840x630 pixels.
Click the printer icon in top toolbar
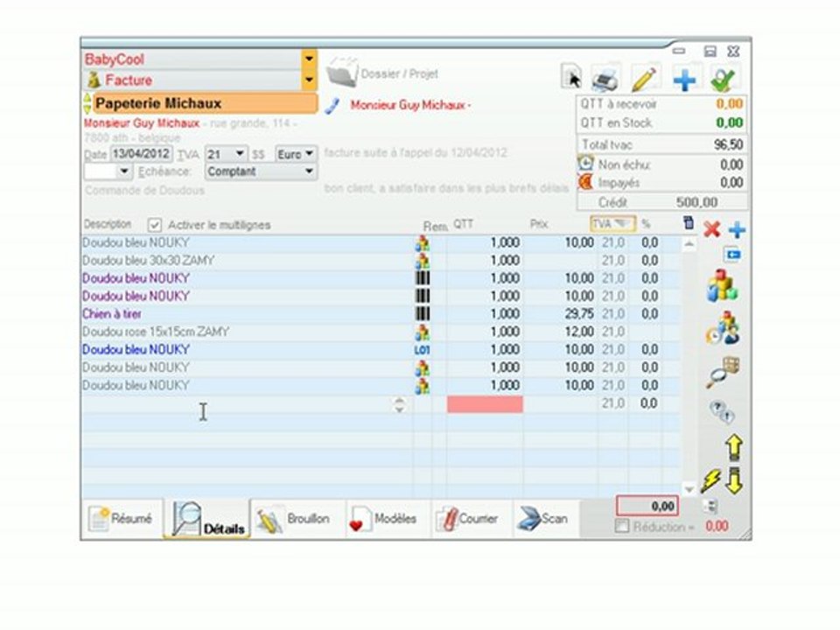(x=605, y=80)
